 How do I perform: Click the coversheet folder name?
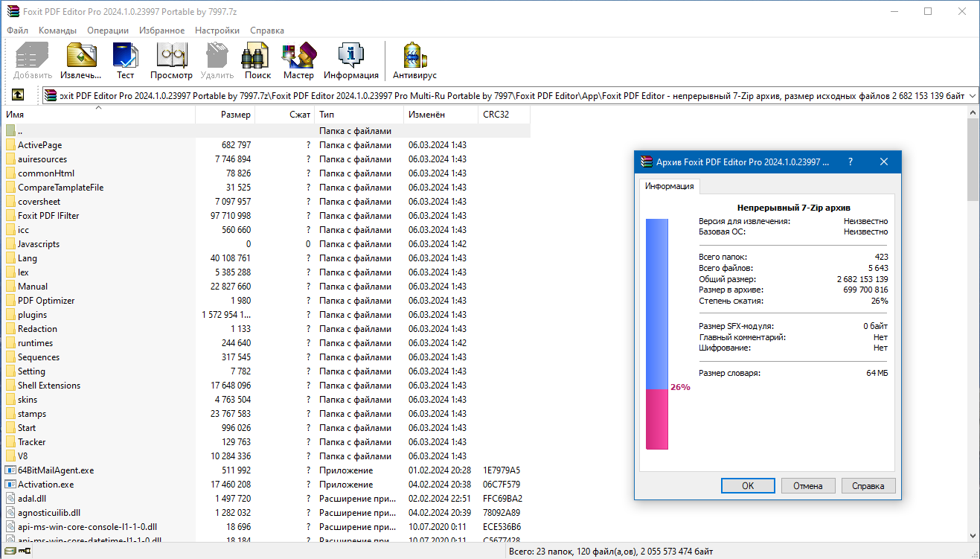pyautogui.click(x=39, y=202)
